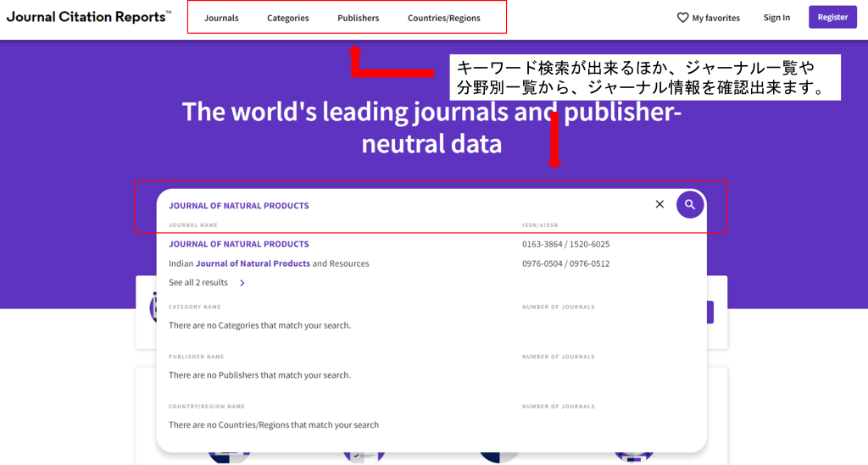Click the no Categories match message
The height and width of the screenshot is (465, 868).
tap(259, 325)
